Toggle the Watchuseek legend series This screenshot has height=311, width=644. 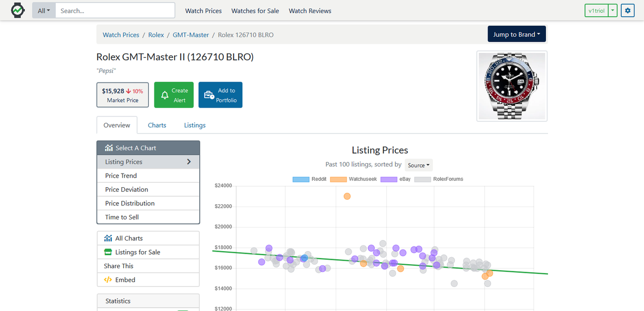point(354,179)
